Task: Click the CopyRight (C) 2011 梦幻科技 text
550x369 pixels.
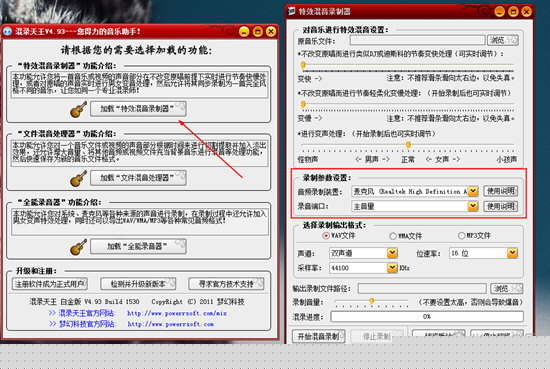Action: [x=198, y=302]
